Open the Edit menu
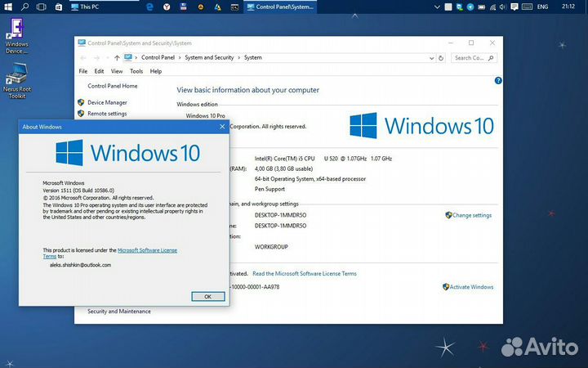Image resolution: width=588 pixels, height=368 pixels. click(99, 71)
